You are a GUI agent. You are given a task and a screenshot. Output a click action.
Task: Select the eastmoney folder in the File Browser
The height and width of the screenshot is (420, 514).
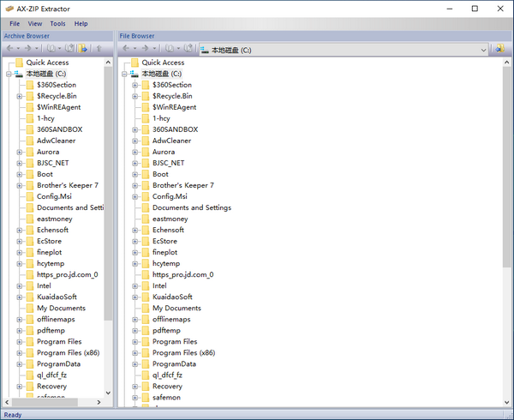pos(170,219)
